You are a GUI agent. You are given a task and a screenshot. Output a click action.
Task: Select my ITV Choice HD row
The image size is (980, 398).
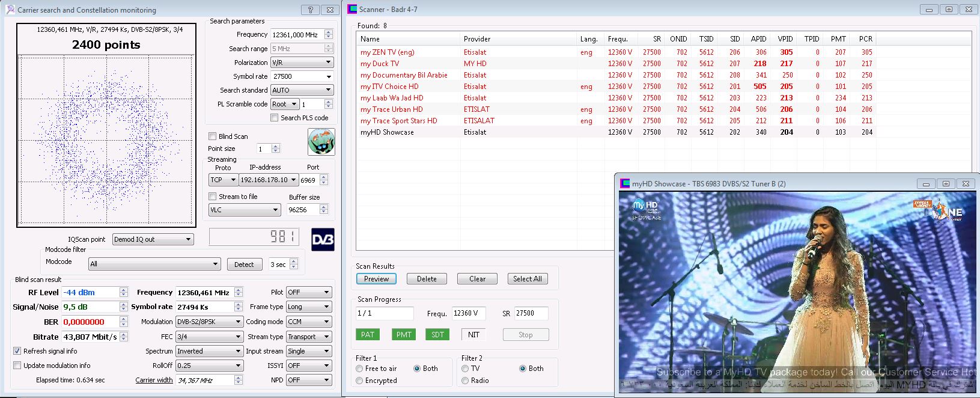pos(615,87)
